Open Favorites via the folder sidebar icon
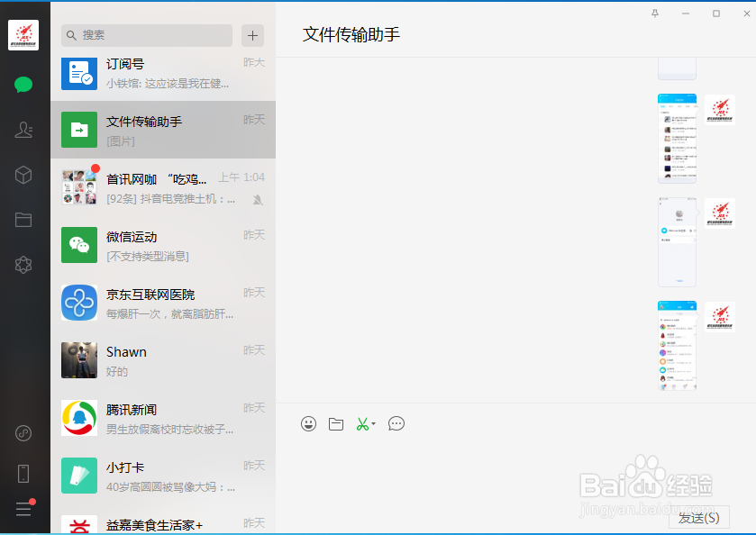 23,220
